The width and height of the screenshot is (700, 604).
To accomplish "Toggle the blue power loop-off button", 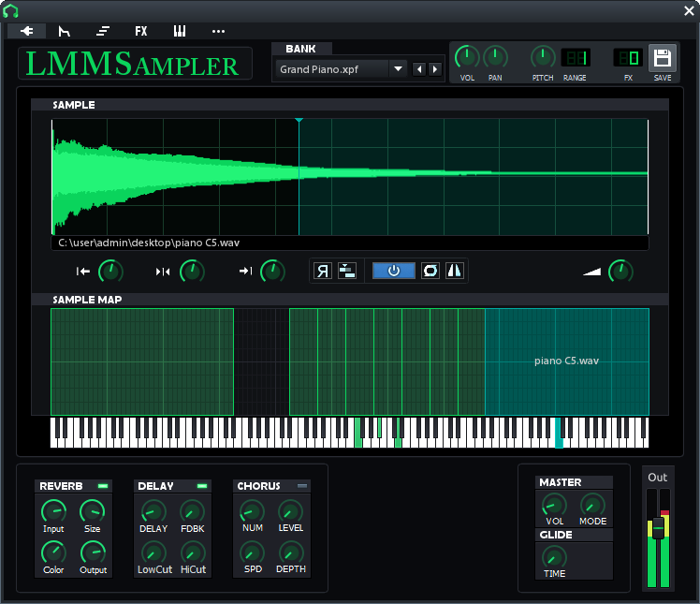I will (394, 271).
